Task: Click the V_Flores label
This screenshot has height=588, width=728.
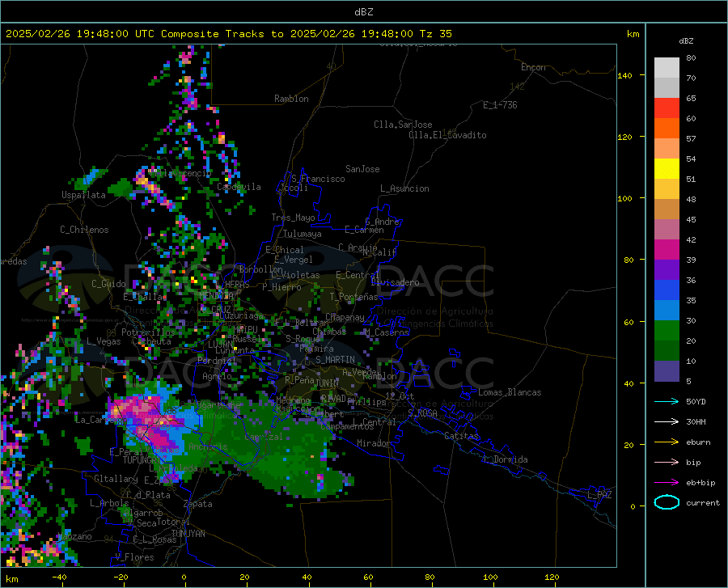Action: (134, 557)
